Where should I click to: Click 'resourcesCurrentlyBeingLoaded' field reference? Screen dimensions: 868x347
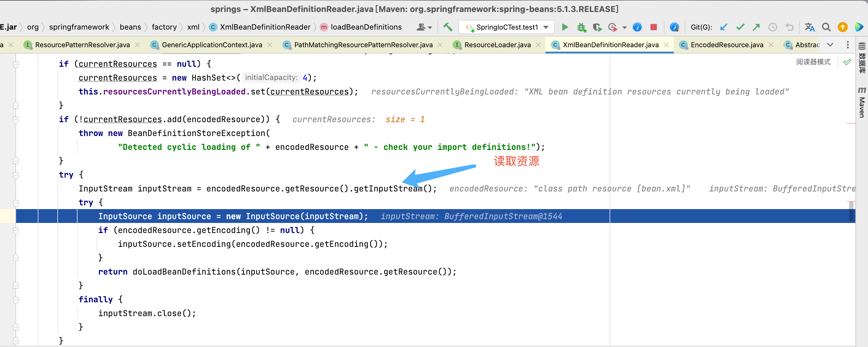[174, 92]
